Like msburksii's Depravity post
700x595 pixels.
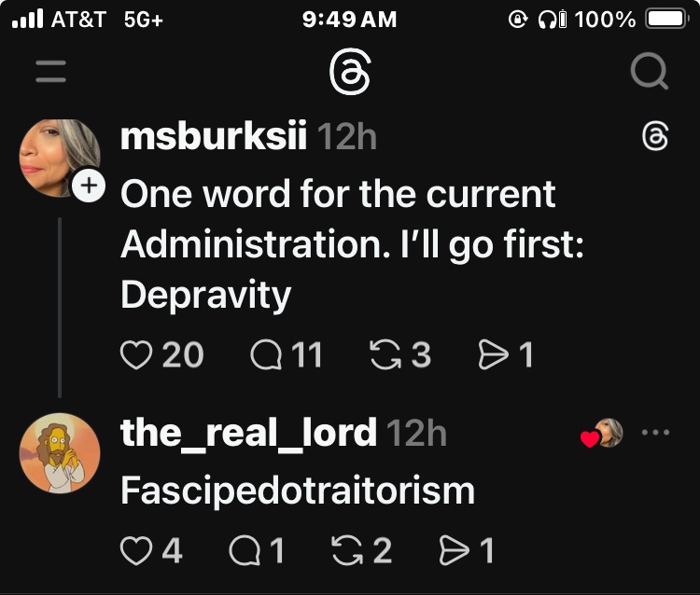[x=136, y=354]
